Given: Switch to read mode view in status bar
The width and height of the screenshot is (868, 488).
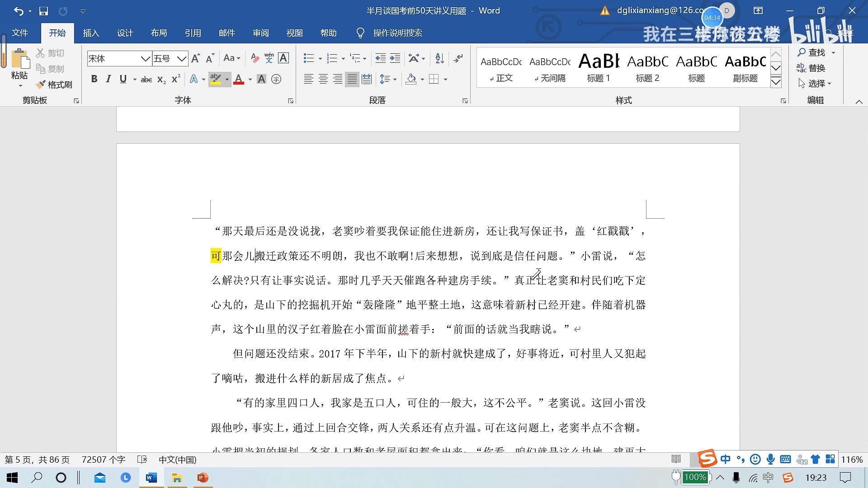Looking at the screenshot, I should click(x=676, y=460).
